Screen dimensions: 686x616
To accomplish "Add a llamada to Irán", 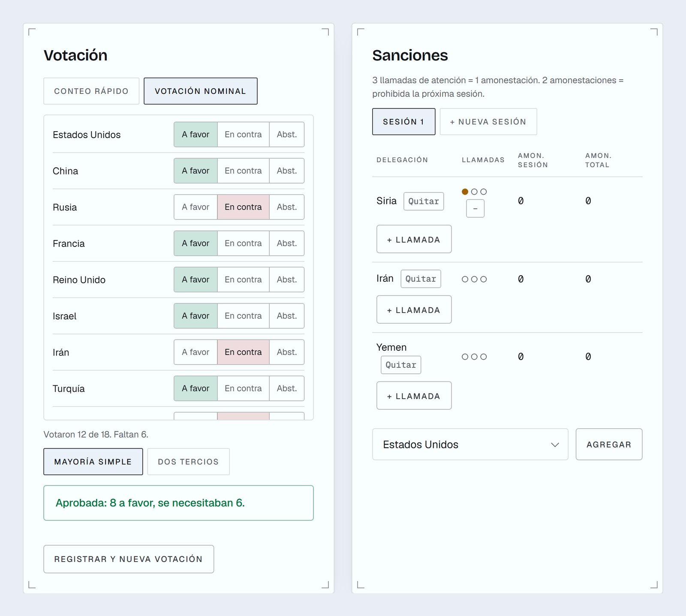I will click(414, 310).
